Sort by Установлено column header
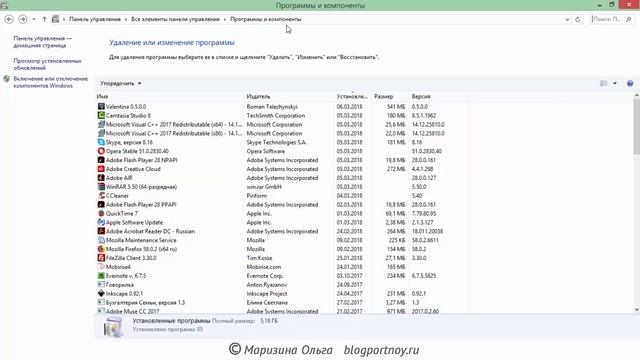The height and width of the screenshot is (360, 640). (351, 96)
